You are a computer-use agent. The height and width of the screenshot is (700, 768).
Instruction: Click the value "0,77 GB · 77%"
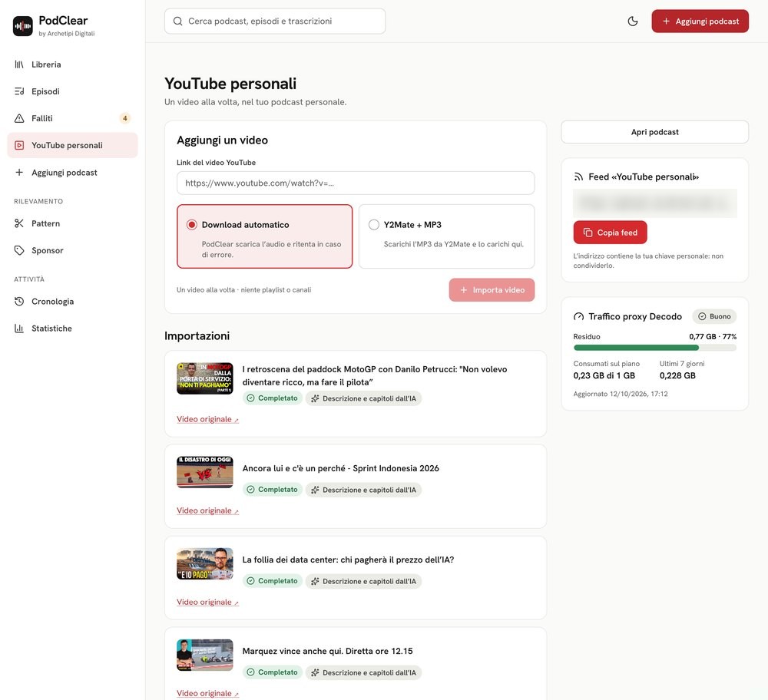click(713, 336)
